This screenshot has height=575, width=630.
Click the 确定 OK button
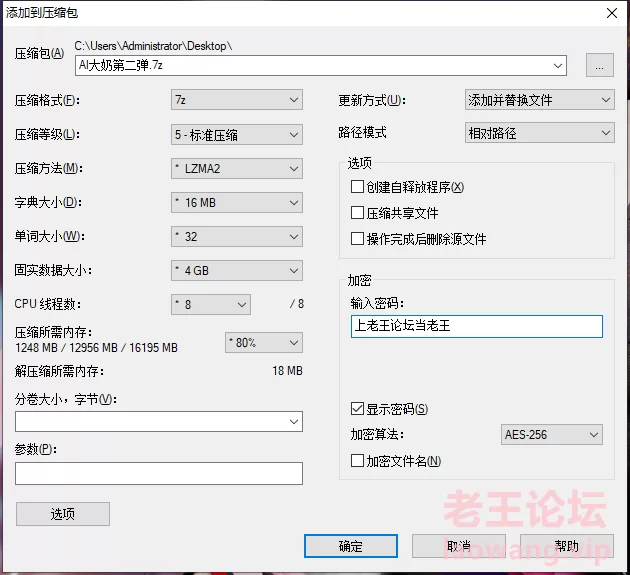tap(351, 546)
